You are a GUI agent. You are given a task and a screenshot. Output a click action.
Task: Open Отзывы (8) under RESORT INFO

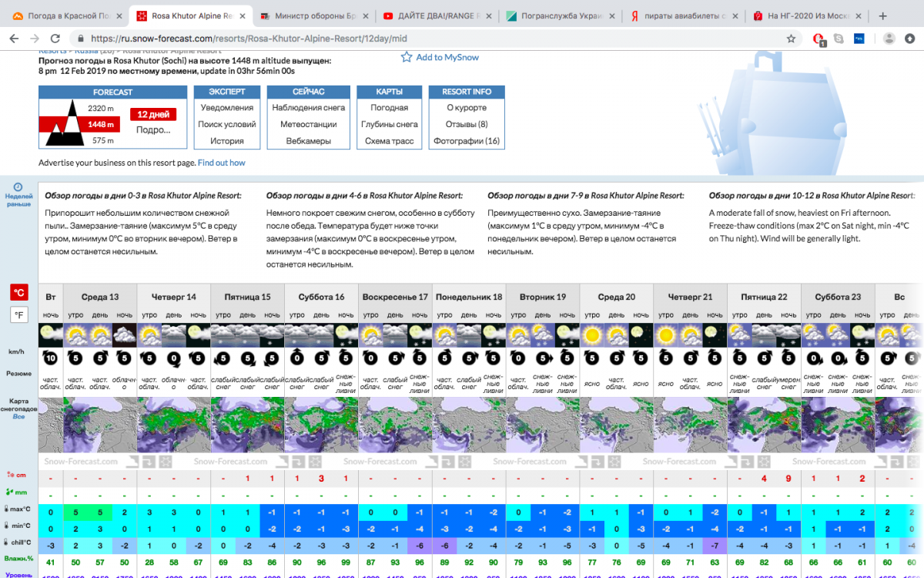tap(467, 124)
